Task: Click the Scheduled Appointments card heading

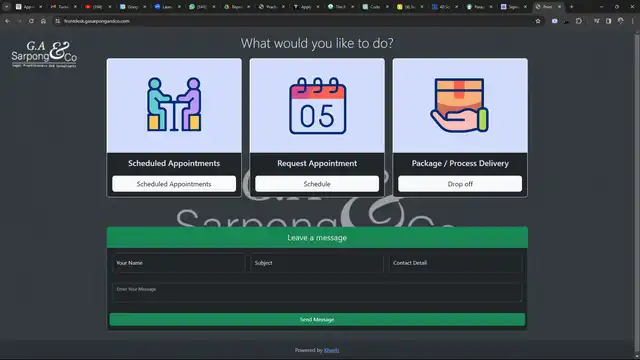Action: [x=174, y=163]
